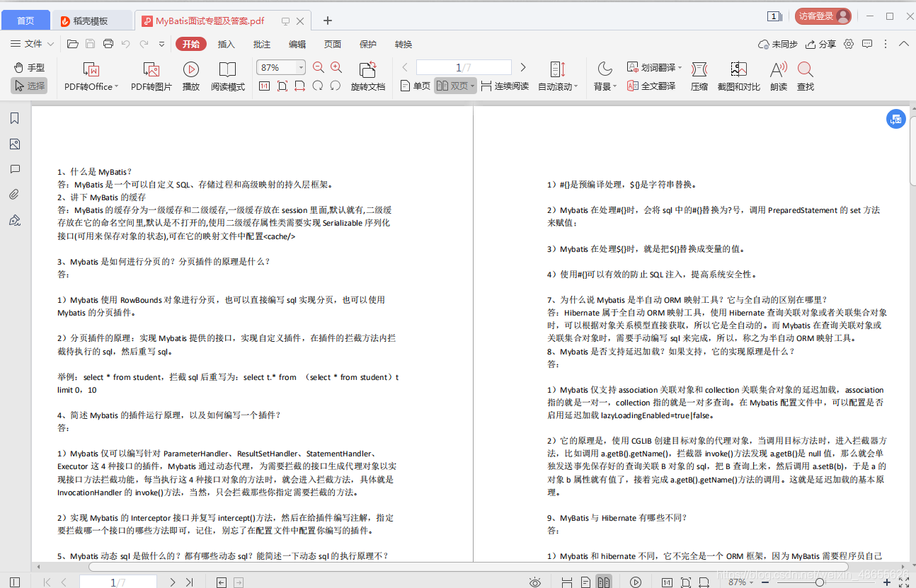Viewport: 916px width, 588px height.
Task: Zoom in with plus magnifier
Action: coord(336,67)
